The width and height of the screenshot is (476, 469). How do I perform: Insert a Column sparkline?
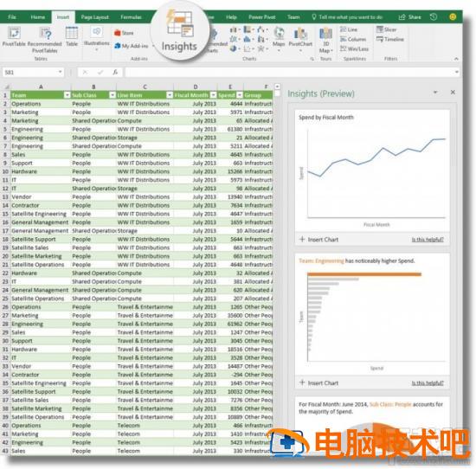pyautogui.click(x=353, y=39)
